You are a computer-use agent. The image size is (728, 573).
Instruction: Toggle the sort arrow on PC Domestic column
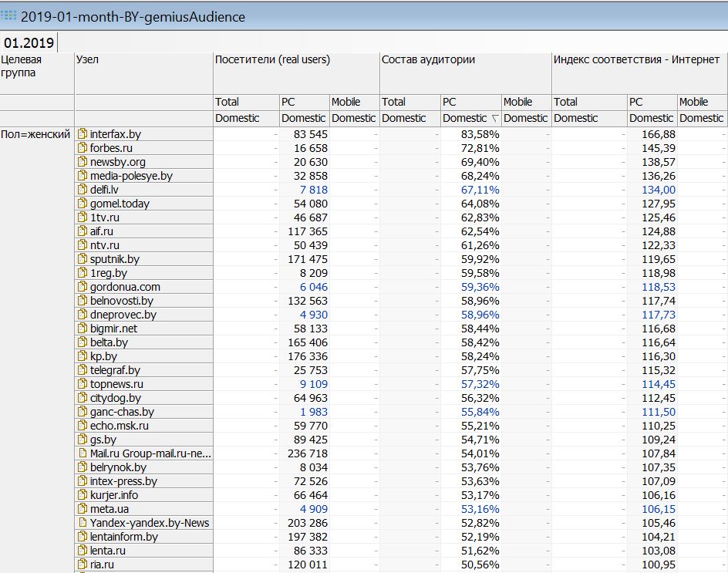(495, 119)
